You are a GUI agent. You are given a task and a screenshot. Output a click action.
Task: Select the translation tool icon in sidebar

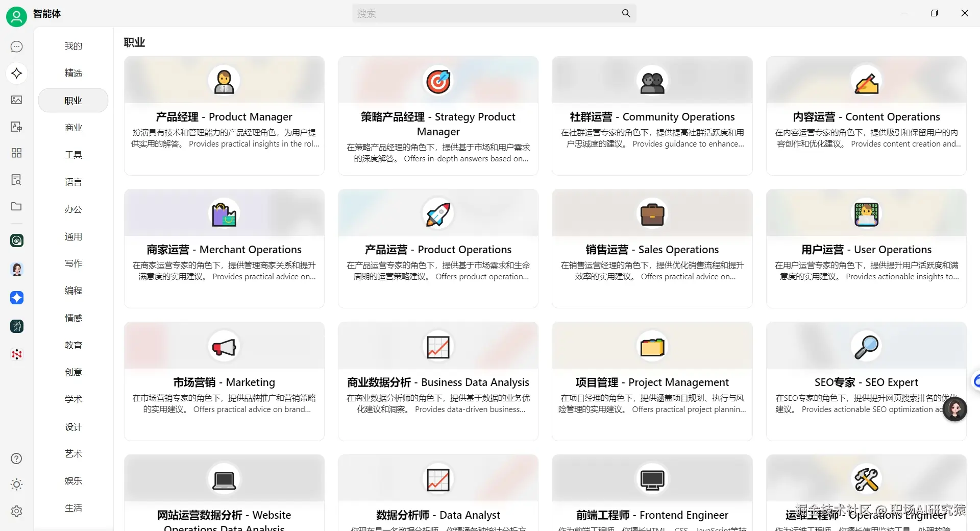pyautogui.click(x=17, y=126)
